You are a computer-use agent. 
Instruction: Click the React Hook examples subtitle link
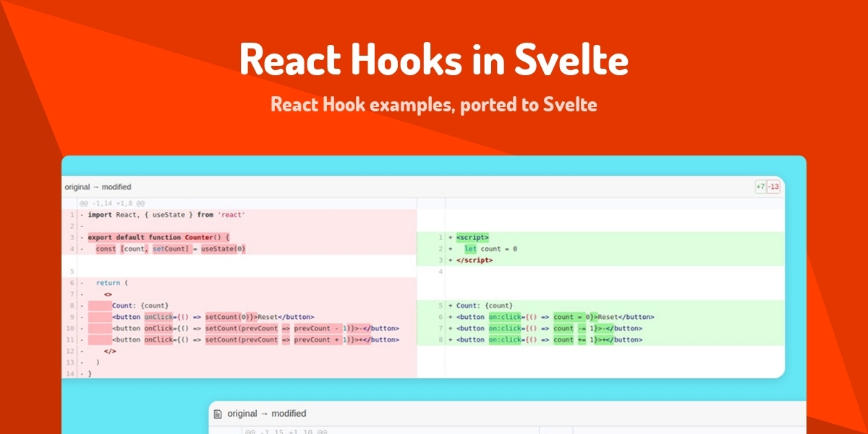click(433, 103)
